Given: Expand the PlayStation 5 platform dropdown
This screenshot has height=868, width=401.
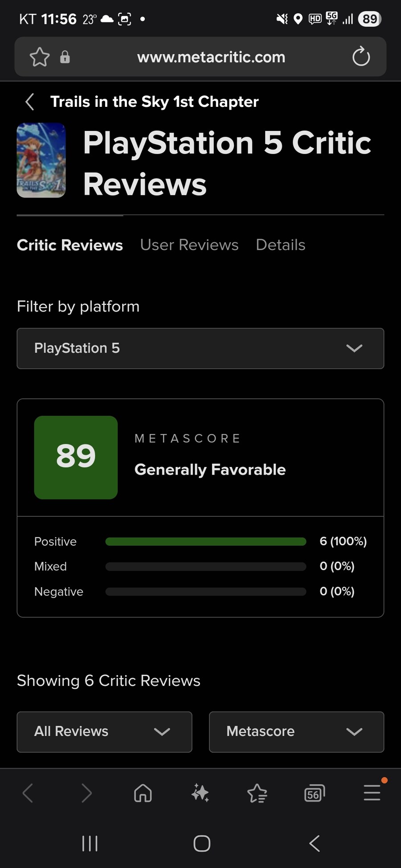Looking at the screenshot, I should [x=200, y=348].
